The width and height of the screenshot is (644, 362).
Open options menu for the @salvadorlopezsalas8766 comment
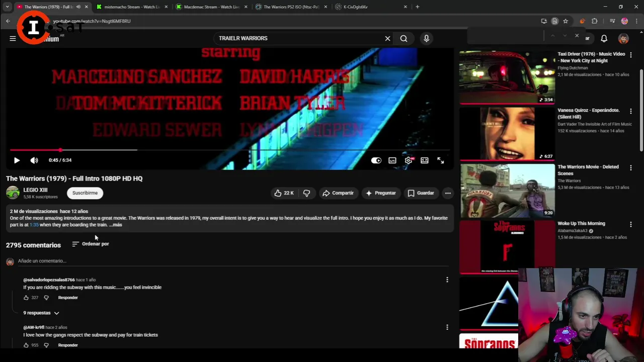point(447,280)
